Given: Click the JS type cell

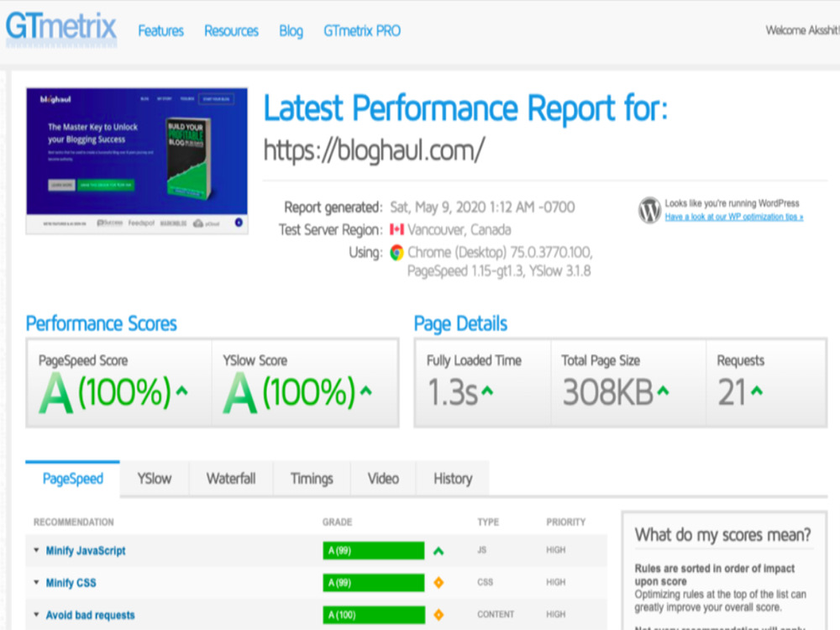Looking at the screenshot, I should pos(481,550).
